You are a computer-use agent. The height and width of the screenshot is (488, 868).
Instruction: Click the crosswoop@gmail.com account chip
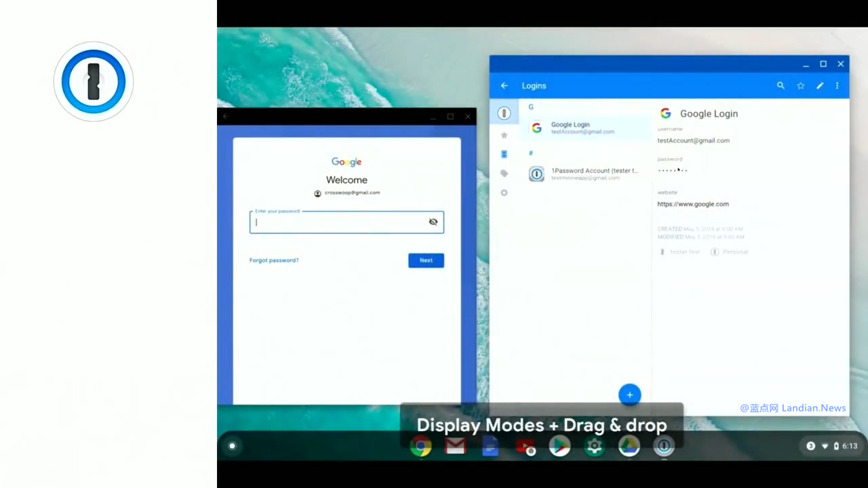click(x=347, y=193)
